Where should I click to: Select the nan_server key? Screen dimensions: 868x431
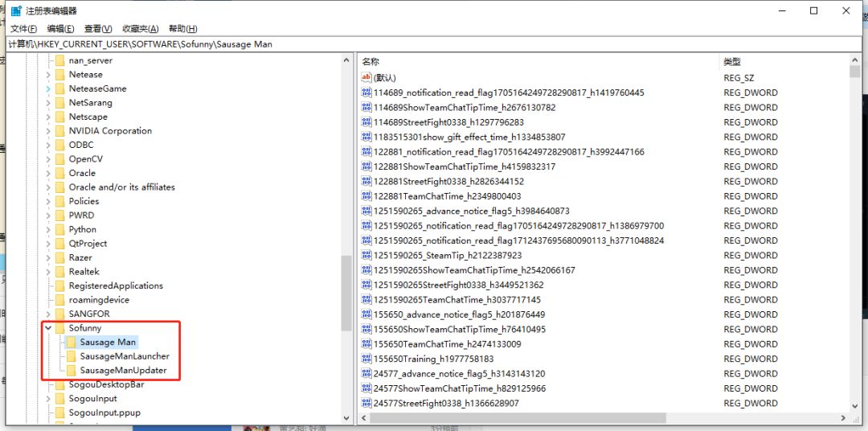[90, 60]
